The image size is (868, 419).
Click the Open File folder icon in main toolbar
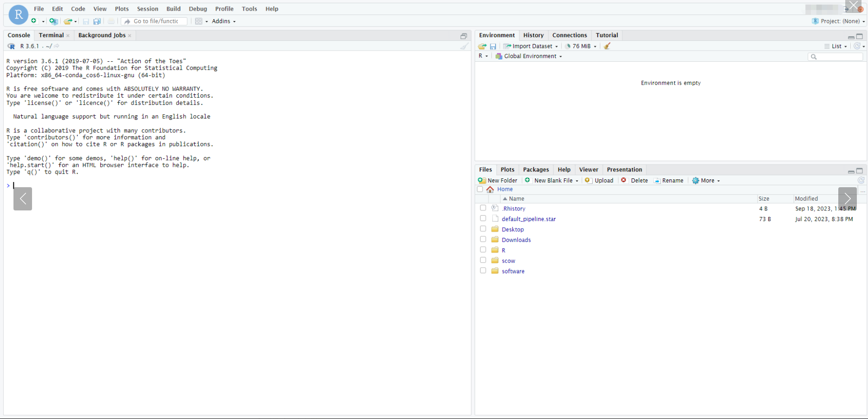[x=68, y=21]
